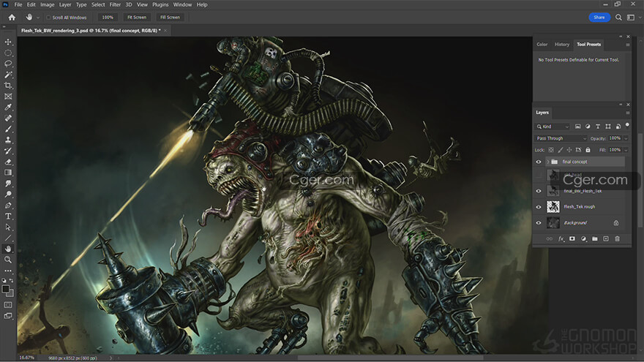The height and width of the screenshot is (362, 644).
Task: Hide the final concept group
Action: pos(539,162)
